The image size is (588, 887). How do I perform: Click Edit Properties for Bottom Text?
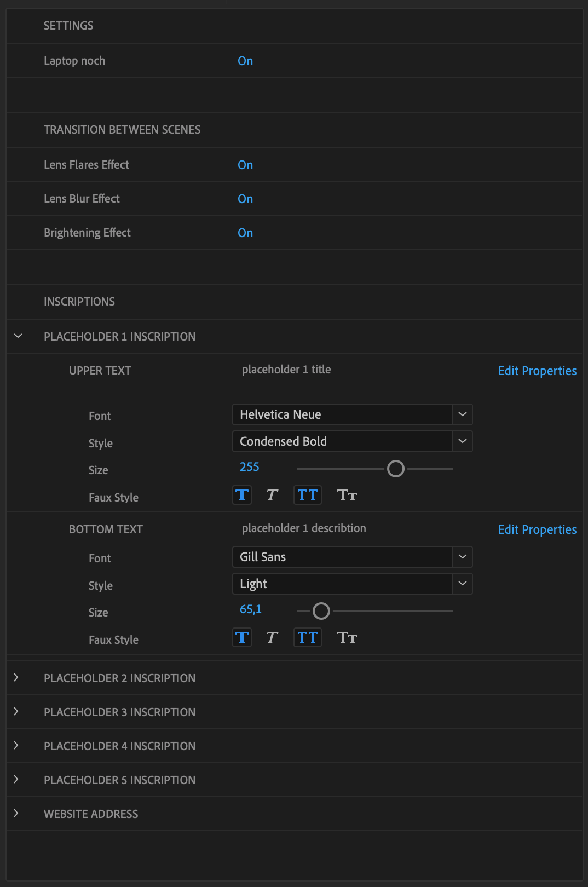(537, 529)
